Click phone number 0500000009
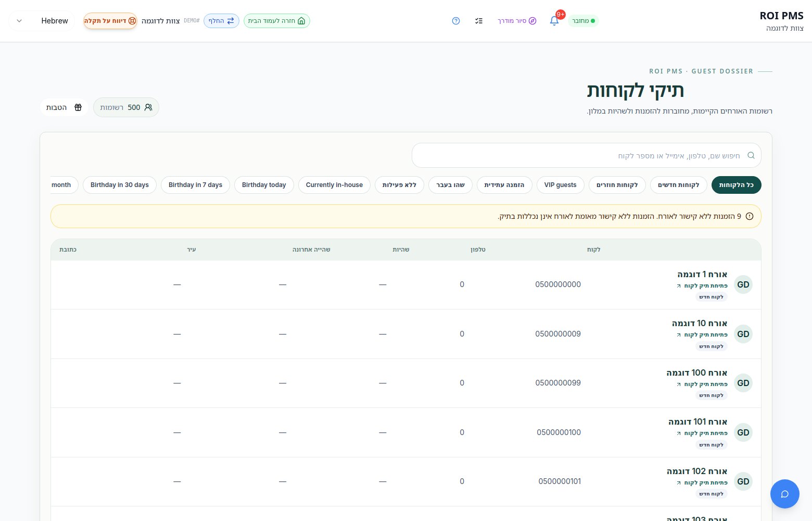This screenshot has height=521, width=812. 558,334
